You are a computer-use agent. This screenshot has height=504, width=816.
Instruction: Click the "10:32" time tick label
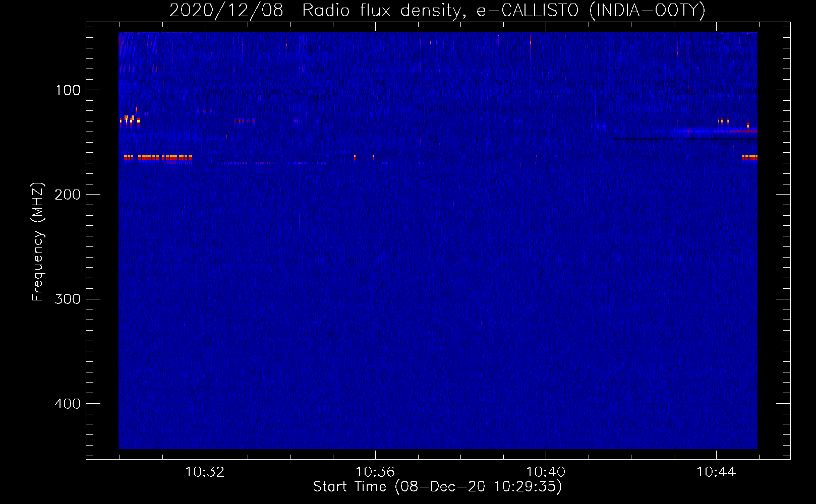tap(205, 472)
